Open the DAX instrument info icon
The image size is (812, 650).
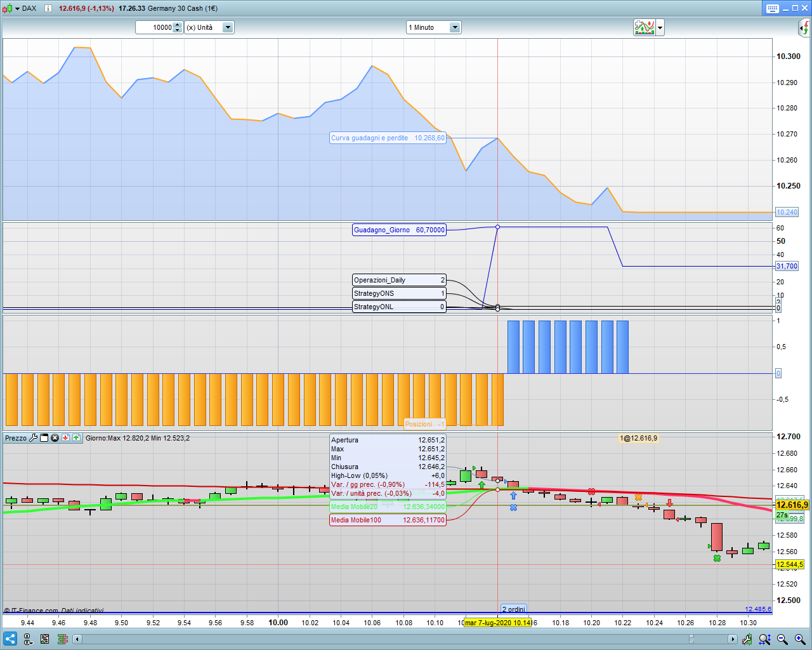(48, 8)
